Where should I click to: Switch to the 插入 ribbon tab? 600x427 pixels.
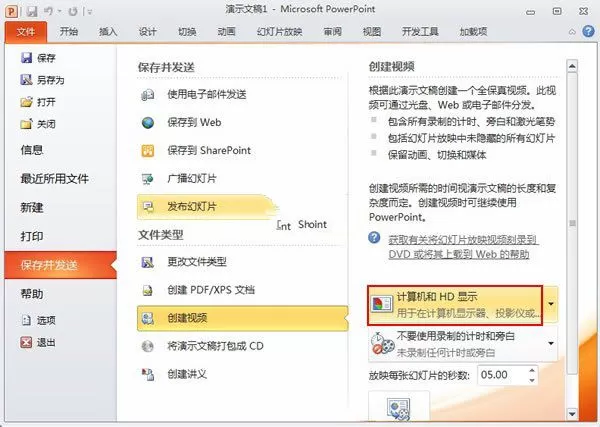pos(108,32)
